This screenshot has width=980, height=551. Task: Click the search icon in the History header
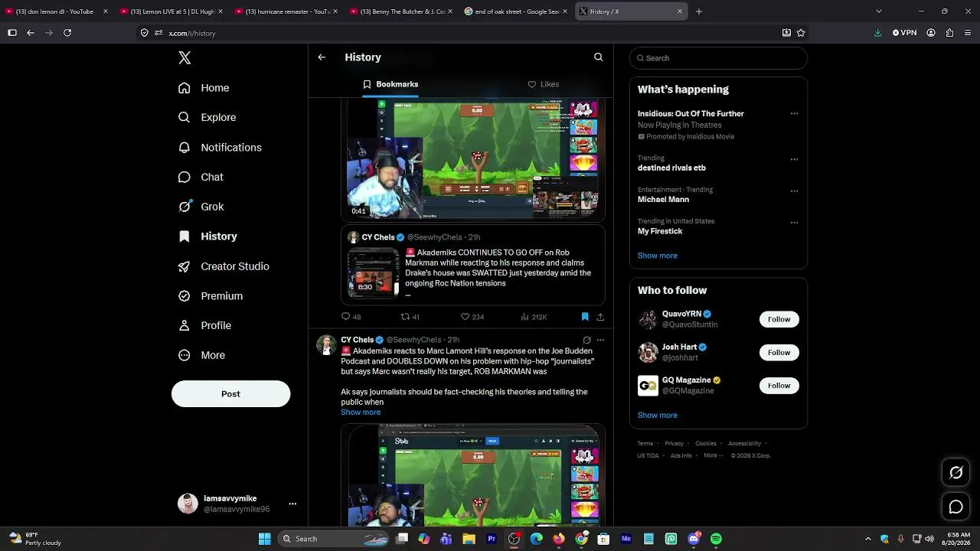click(x=599, y=57)
